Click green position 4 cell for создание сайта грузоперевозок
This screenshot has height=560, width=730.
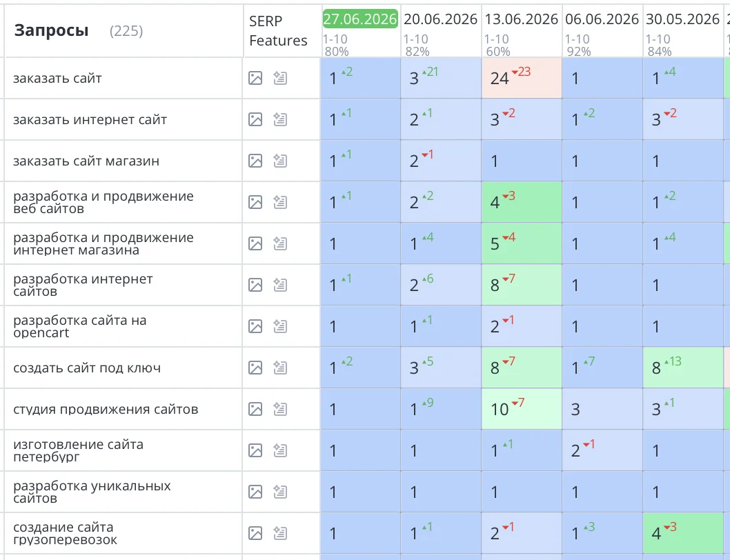pos(683,534)
